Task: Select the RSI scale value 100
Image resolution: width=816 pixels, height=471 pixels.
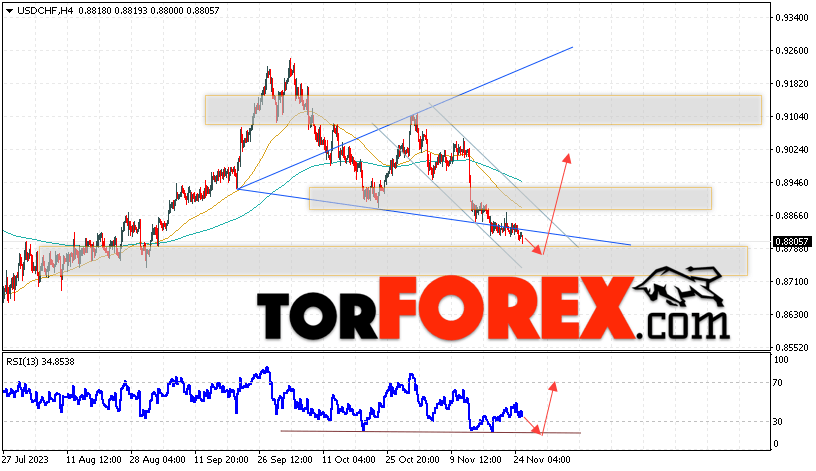Action: (781, 360)
